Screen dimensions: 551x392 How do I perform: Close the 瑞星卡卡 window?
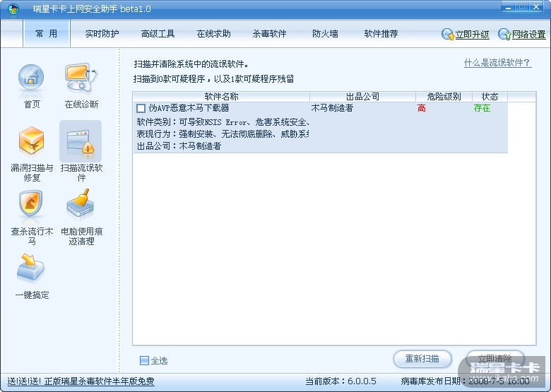(x=536, y=8)
